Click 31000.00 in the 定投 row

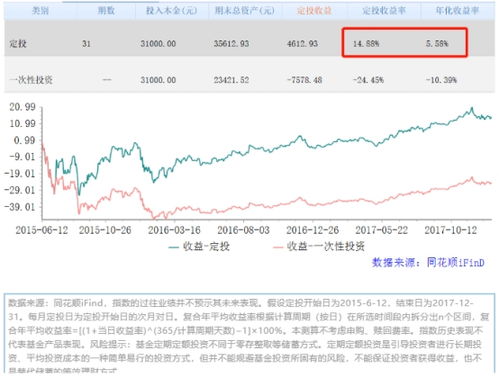158,44
